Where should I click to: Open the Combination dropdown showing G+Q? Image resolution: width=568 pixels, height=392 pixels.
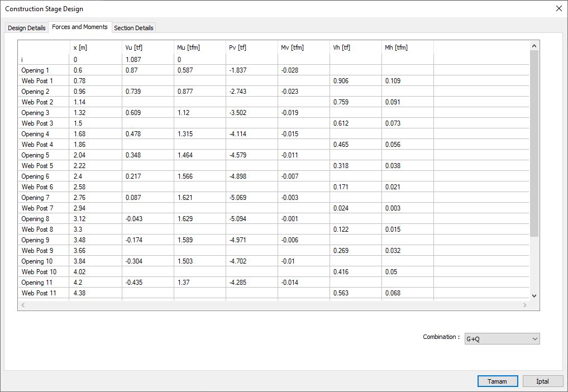[502, 339]
